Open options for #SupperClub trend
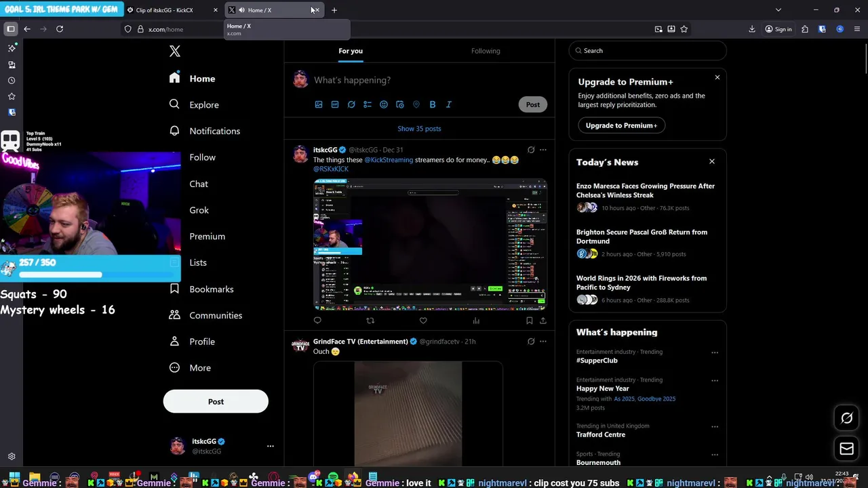The height and width of the screenshot is (488, 868). point(715,352)
